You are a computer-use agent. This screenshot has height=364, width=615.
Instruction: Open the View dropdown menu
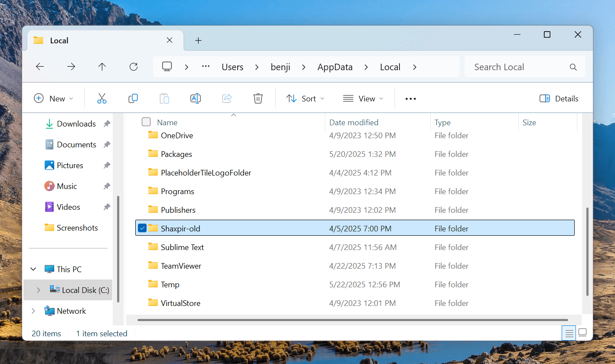pyautogui.click(x=363, y=98)
